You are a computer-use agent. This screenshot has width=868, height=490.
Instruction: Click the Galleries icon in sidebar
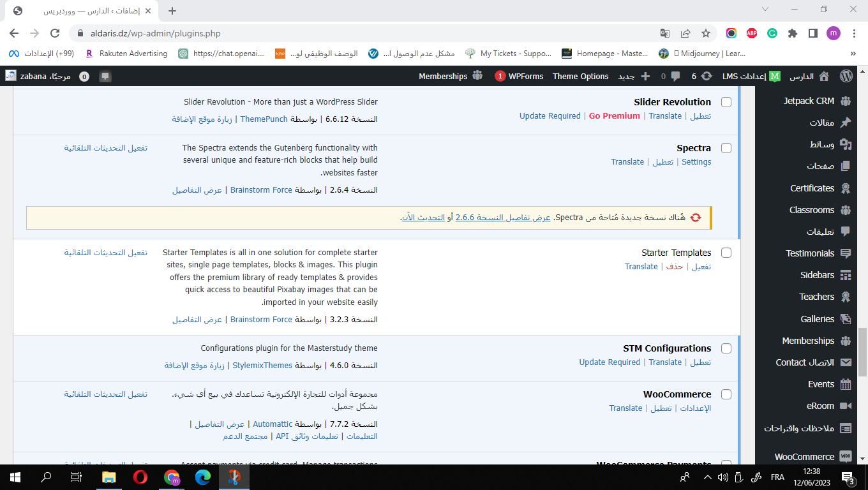[x=846, y=319]
